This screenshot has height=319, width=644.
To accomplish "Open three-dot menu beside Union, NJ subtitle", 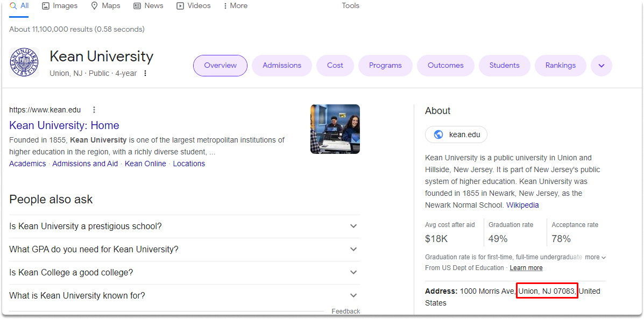I will tap(145, 74).
